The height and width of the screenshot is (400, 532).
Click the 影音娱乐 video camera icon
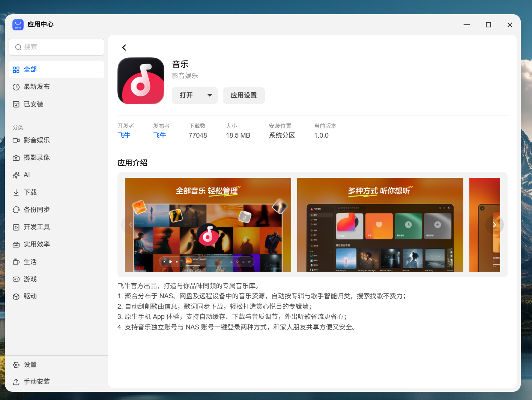[16, 140]
